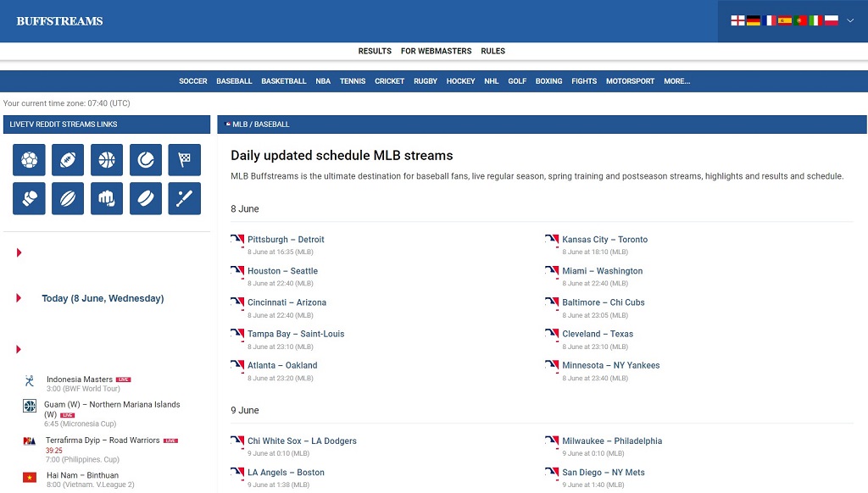Go to SOCCER in the sports bar
The image size is (868, 493).
pyautogui.click(x=192, y=81)
